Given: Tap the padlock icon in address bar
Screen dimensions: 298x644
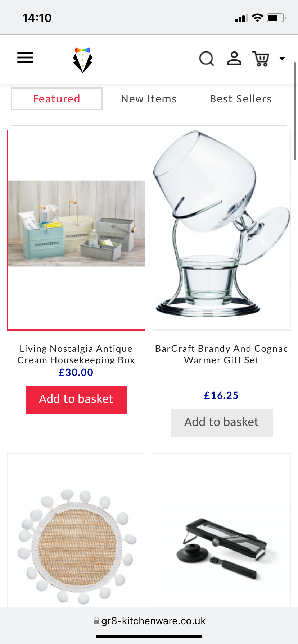Looking at the screenshot, I should (96, 621).
